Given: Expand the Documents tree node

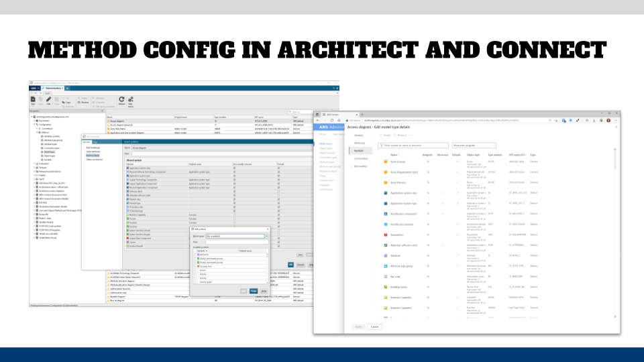Looking at the screenshot, I should point(34,121).
